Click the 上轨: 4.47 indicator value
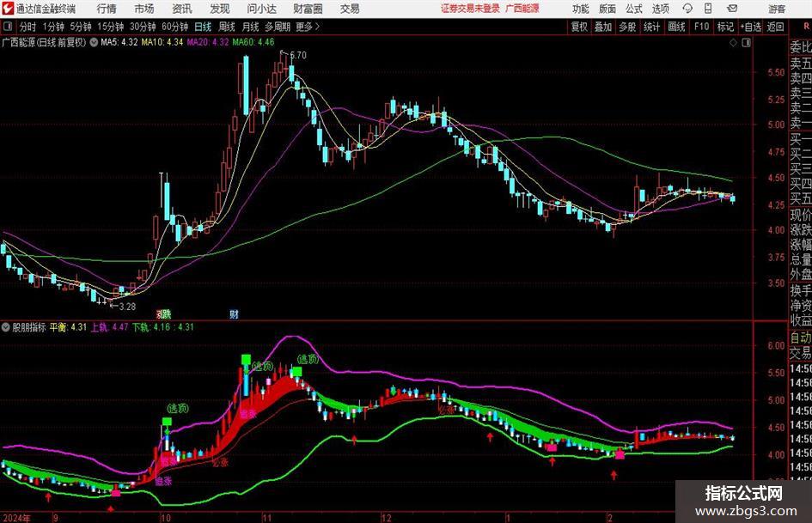The image size is (812, 523). click(x=109, y=327)
